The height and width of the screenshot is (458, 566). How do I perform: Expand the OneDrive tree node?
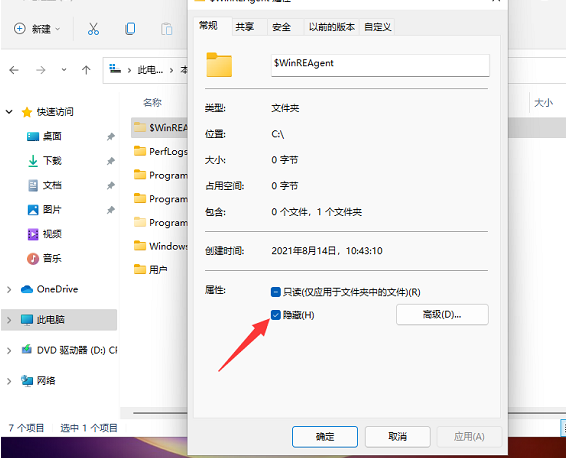coord(9,289)
